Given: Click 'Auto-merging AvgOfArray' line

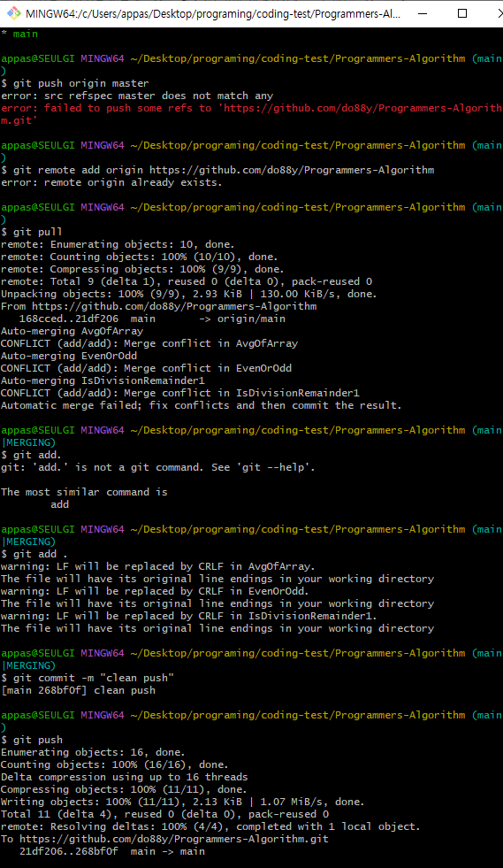Looking at the screenshot, I should [x=72, y=331].
